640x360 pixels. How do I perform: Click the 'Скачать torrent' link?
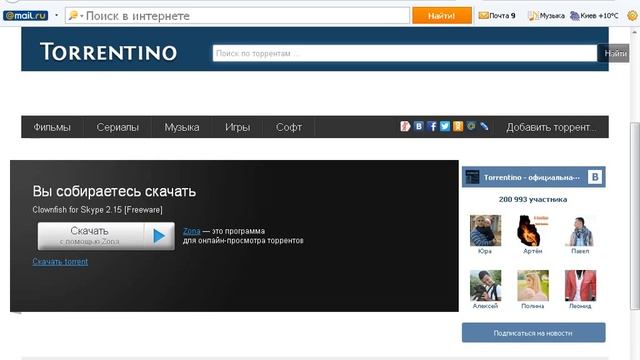60,262
